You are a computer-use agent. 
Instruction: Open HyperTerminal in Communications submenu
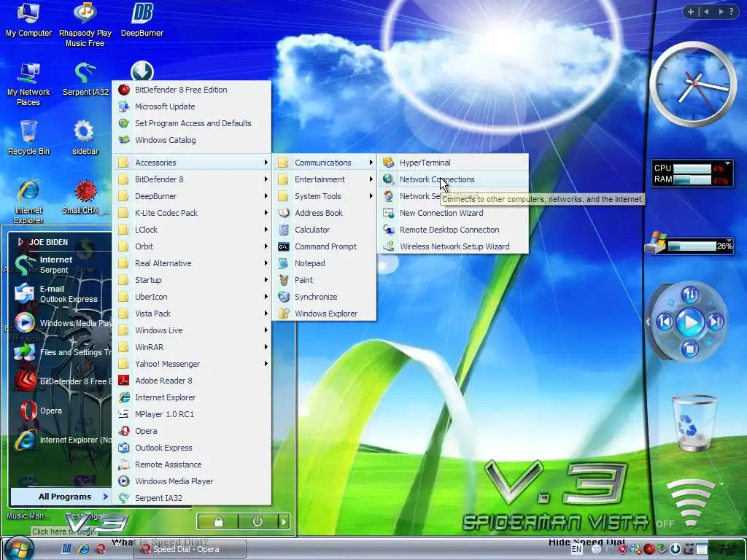coord(453,163)
